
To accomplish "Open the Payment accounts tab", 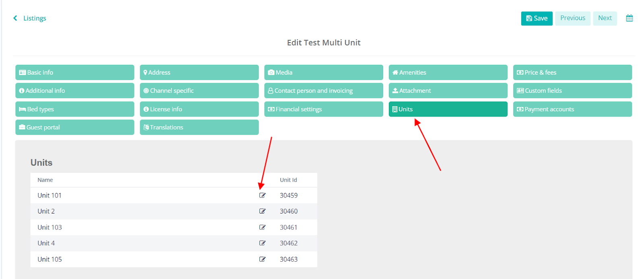I will (572, 109).
